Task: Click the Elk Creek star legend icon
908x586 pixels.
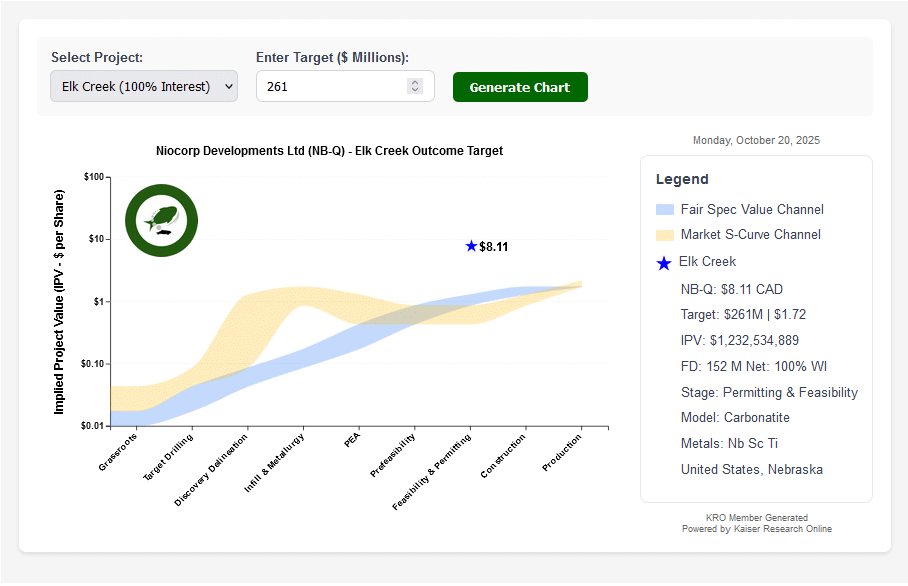Action: pyautogui.click(x=664, y=263)
